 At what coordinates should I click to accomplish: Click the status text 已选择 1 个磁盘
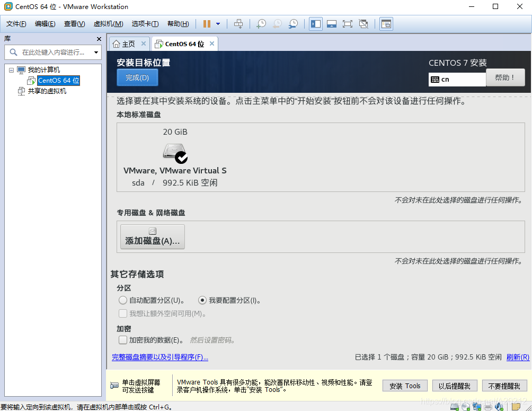point(379,357)
